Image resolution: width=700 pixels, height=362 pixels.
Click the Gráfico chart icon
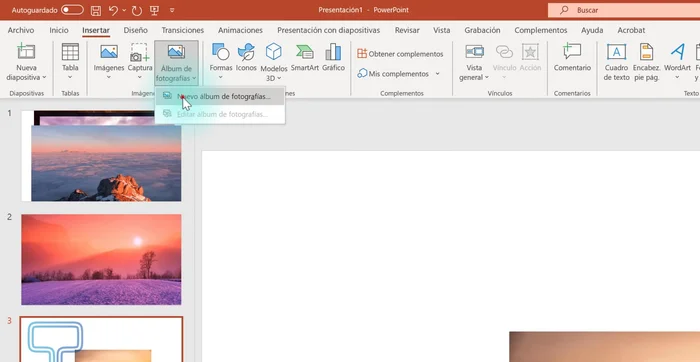click(333, 52)
